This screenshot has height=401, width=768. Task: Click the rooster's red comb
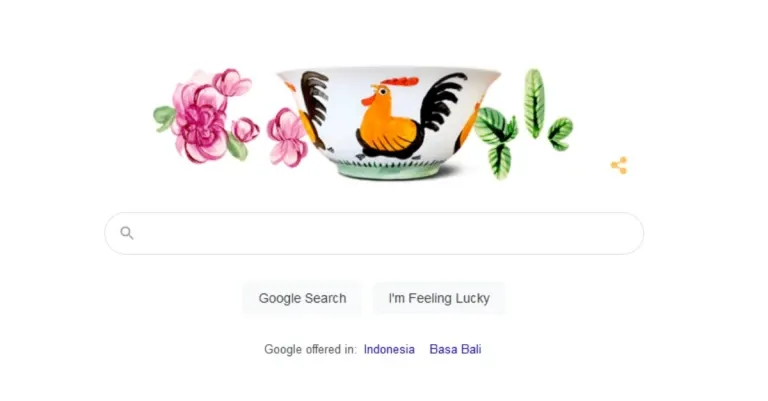click(400, 81)
